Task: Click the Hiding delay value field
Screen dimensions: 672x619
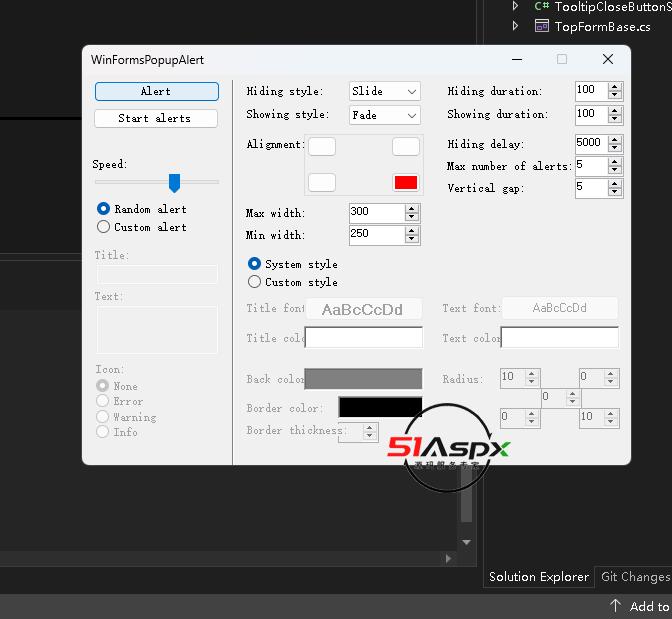Action: (590, 143)
